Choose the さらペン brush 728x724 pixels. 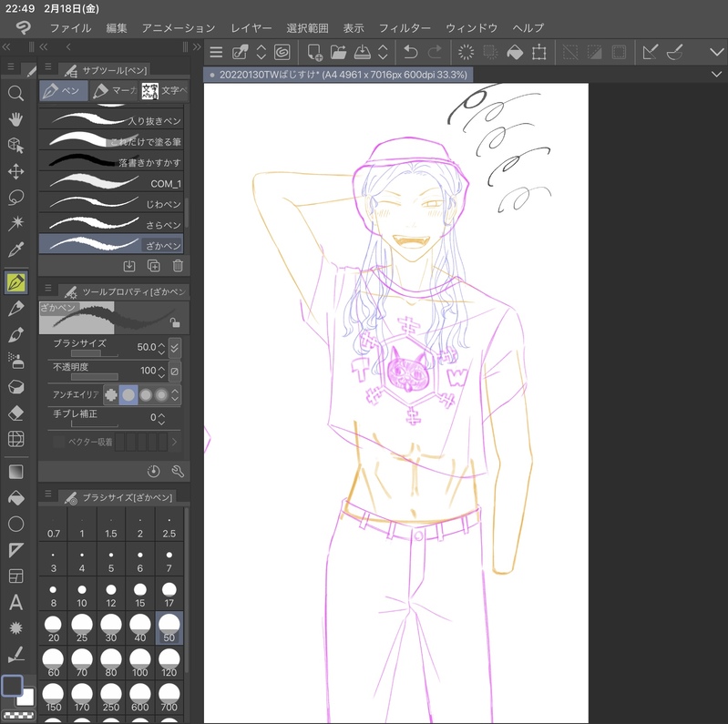[111, 224]
